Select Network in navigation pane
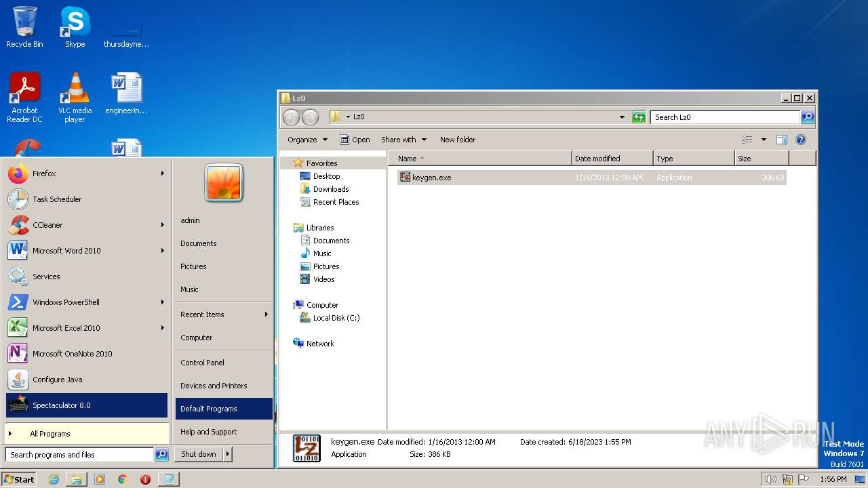 [x=320, y=344]
